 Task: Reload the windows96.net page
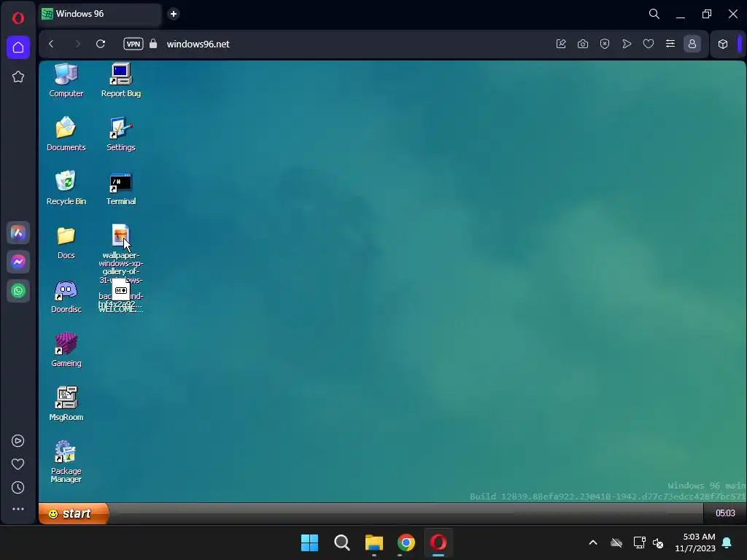tap(101, 44)
